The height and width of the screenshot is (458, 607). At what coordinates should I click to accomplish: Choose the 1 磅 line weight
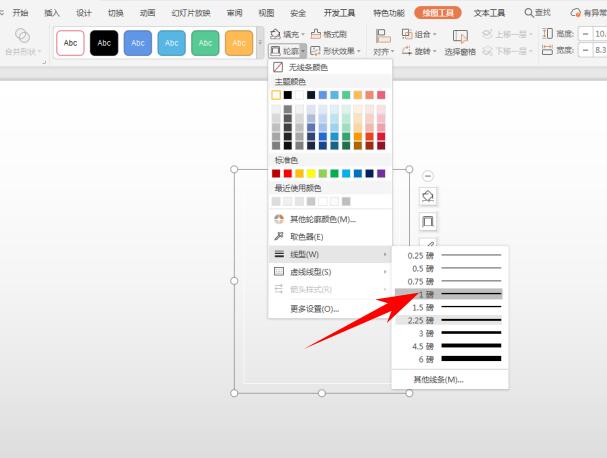tap(450, 294)
